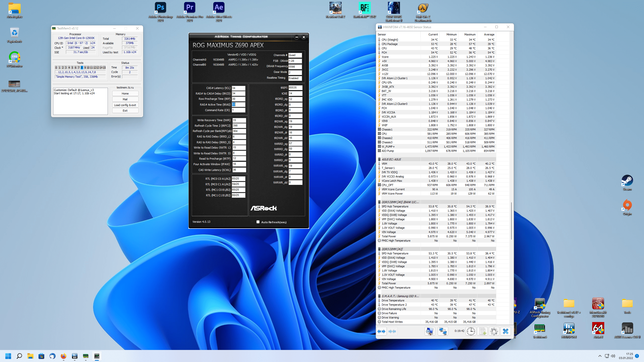644x362 pixels.
Task: Launch Half-Life 2 Deathmatch icon
Action: 423,12
